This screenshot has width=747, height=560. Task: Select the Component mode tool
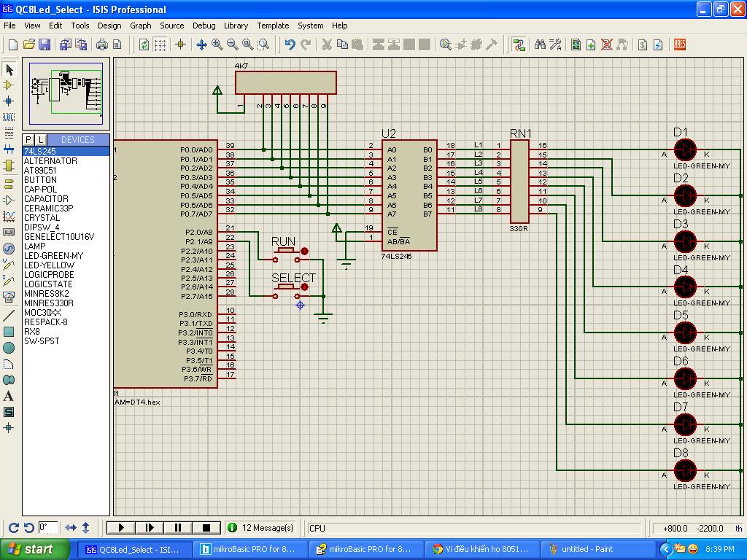point(9,85)
